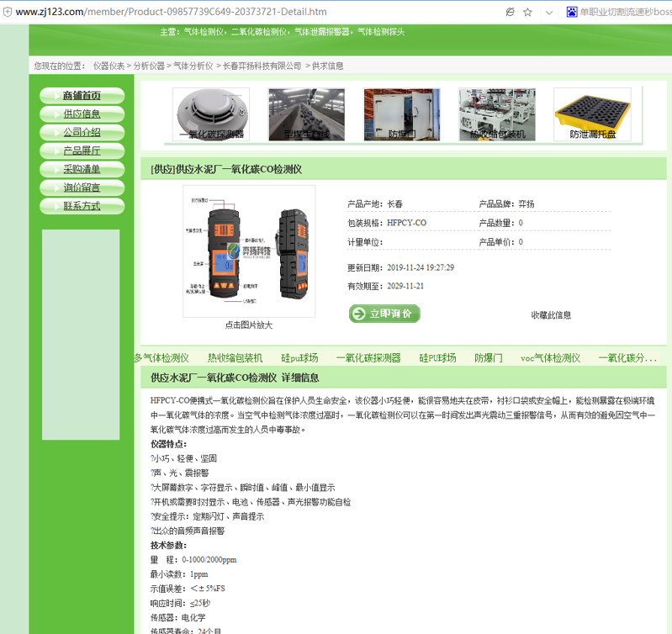Click the update date 2019-11-24 19:27:29
672x634 pixels.
coord(421,267)
